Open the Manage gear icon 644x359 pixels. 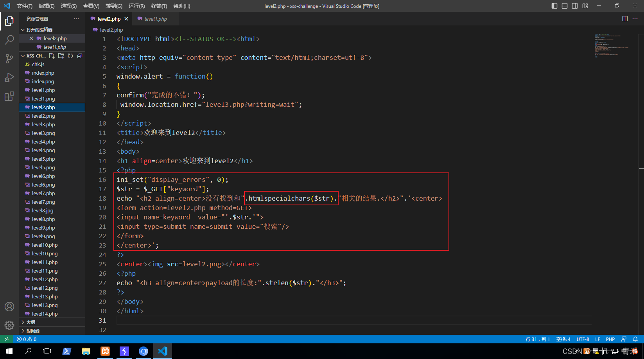tap(9, 325)
